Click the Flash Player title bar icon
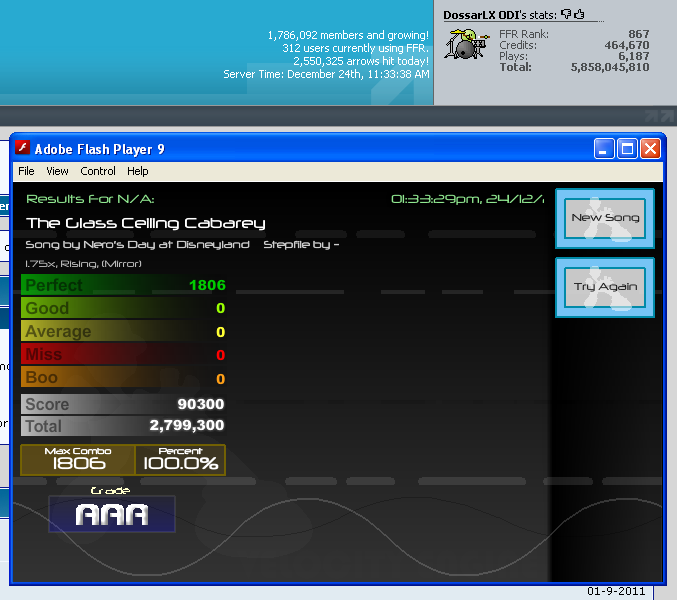The width and height of the screenshot is (677, 600). tap(22, 149)
